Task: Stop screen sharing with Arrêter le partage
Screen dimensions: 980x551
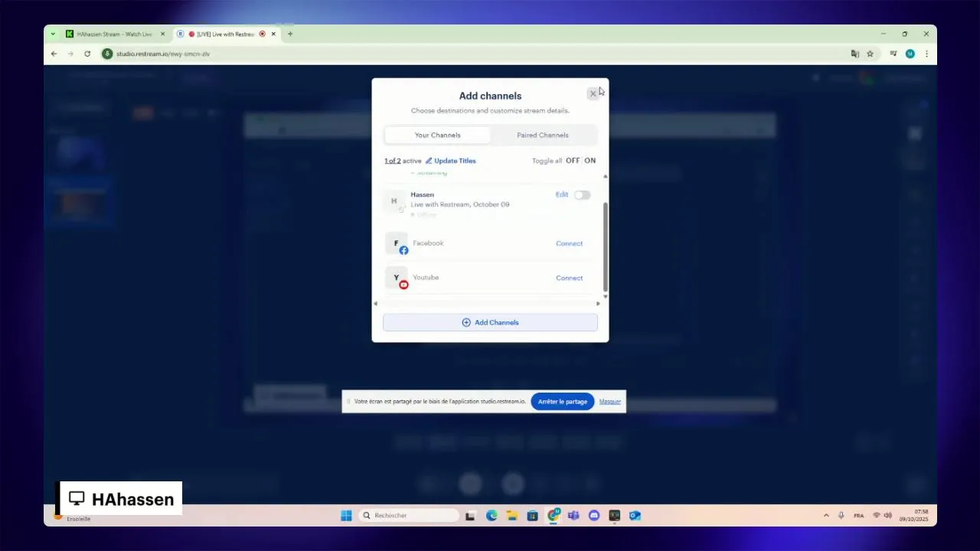Action: (x=562, y=402)
